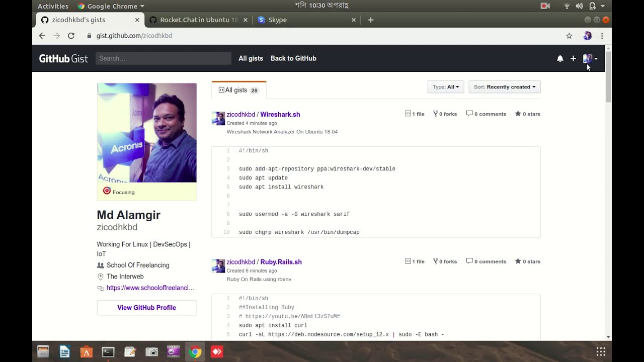Viewport: 644px width, 362px height.
Task: Click 0 stars for Wireshark.sh gist
Action: point(527,114)
